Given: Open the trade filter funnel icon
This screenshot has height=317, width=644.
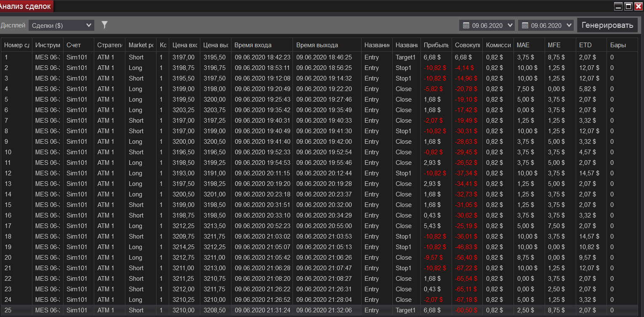Looking at the screenshot, I should (105, 25).
